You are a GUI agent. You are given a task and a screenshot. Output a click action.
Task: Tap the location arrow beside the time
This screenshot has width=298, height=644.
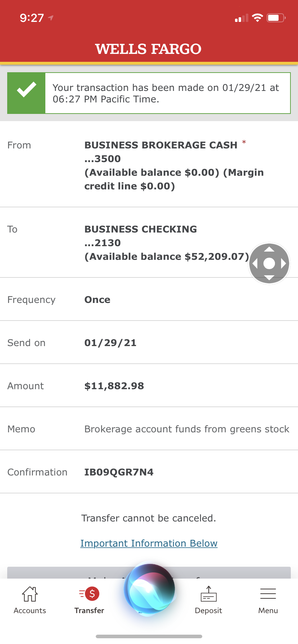pos(51,18)
